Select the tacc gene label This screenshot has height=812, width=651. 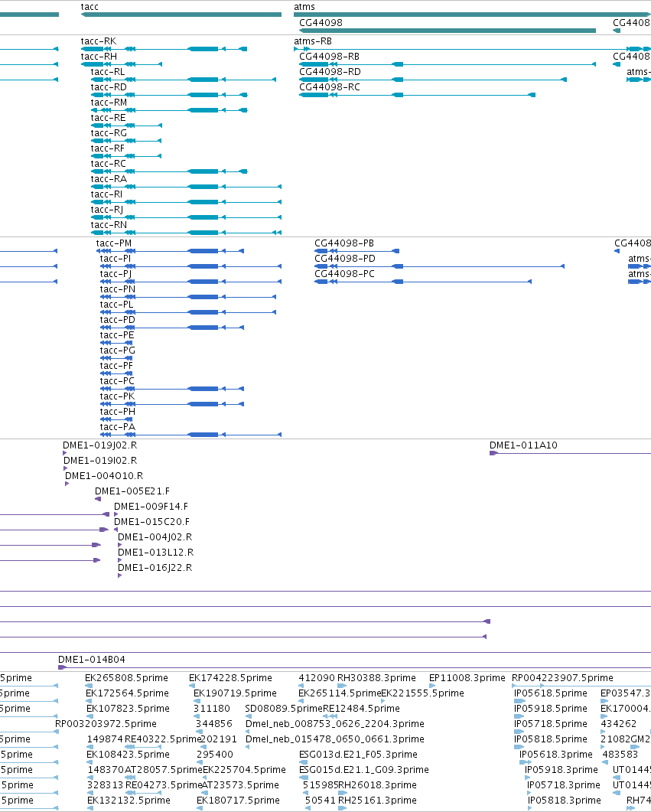(90, 7)
